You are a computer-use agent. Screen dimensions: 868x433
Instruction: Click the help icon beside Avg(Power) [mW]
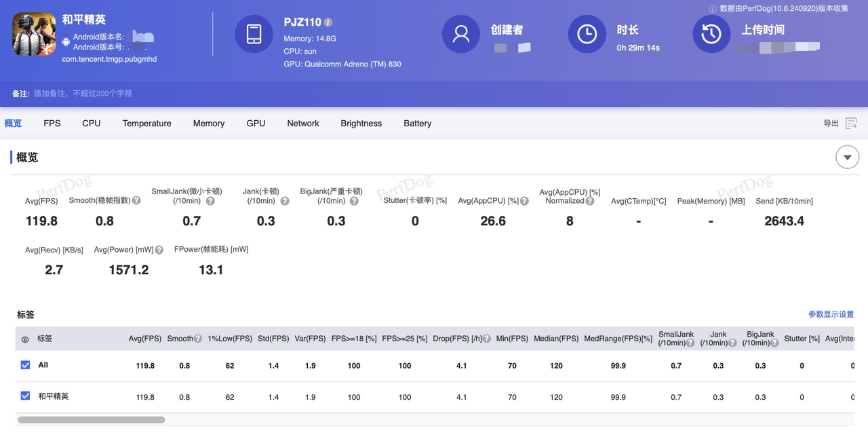tap(159, 248)
